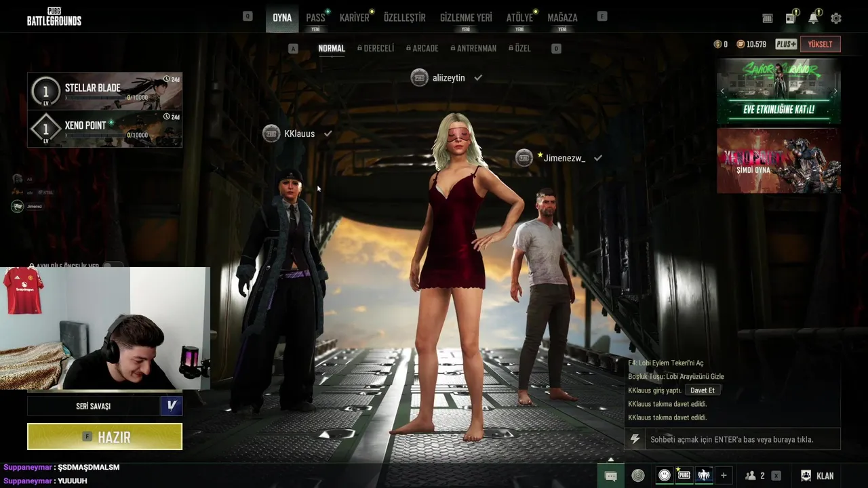
Task: Select the locked DERECELİ mode
Action: pyautogui.click(x=375, y=48)
